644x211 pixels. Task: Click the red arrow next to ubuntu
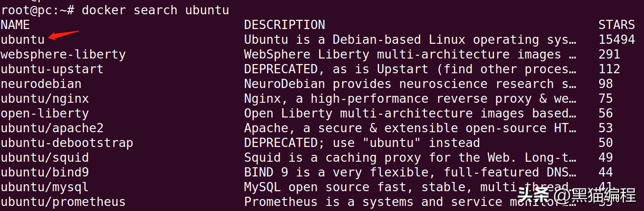tap(64, 35)
